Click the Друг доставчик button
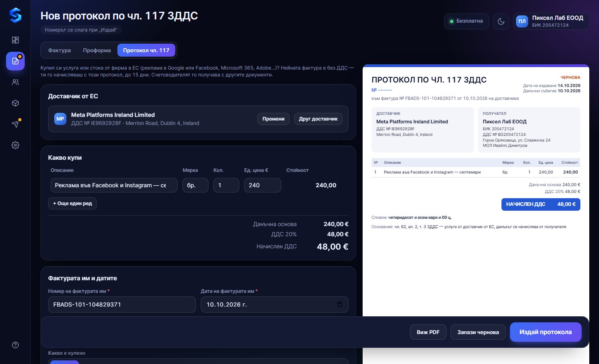The image size is (599, 364). coord(318,119)
